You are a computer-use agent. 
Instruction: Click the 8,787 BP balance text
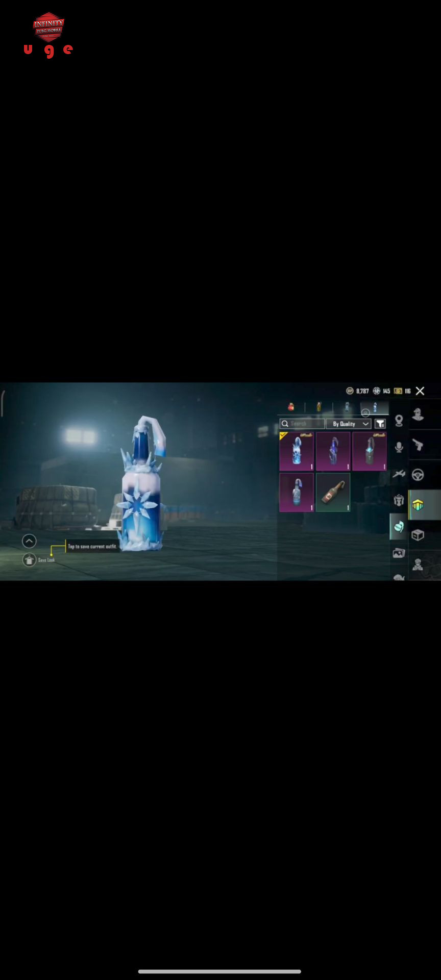tap(362, 391)
